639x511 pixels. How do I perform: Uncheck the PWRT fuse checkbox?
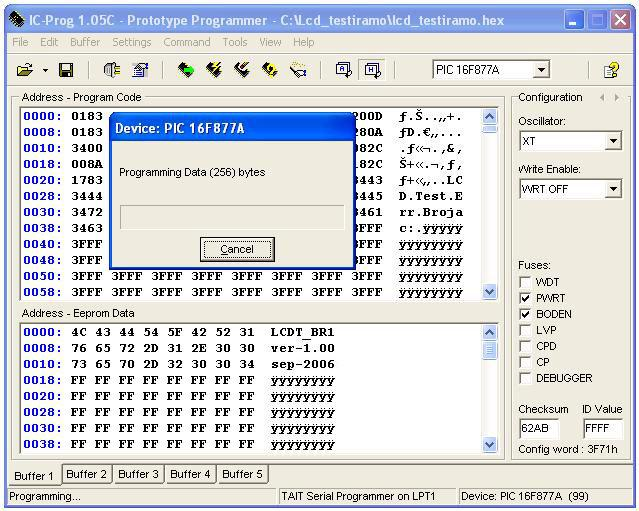(525, 298)
